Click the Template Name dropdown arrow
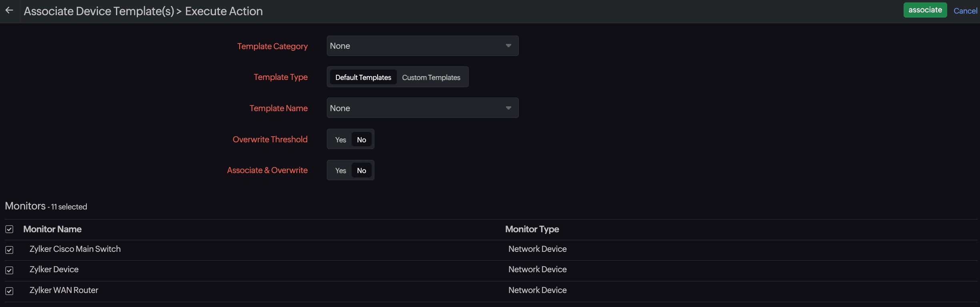 click(508, 108)
